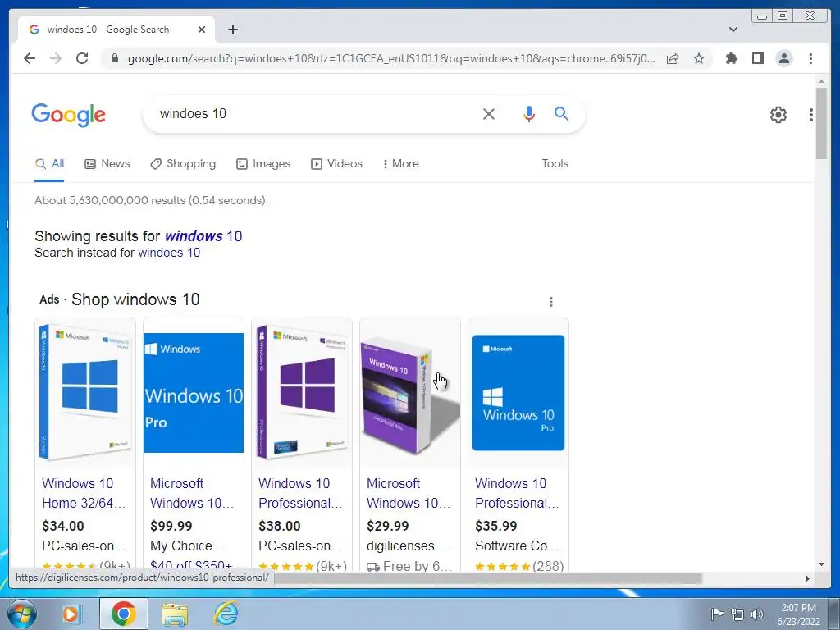Start voice search with microphone

(529, 113)
